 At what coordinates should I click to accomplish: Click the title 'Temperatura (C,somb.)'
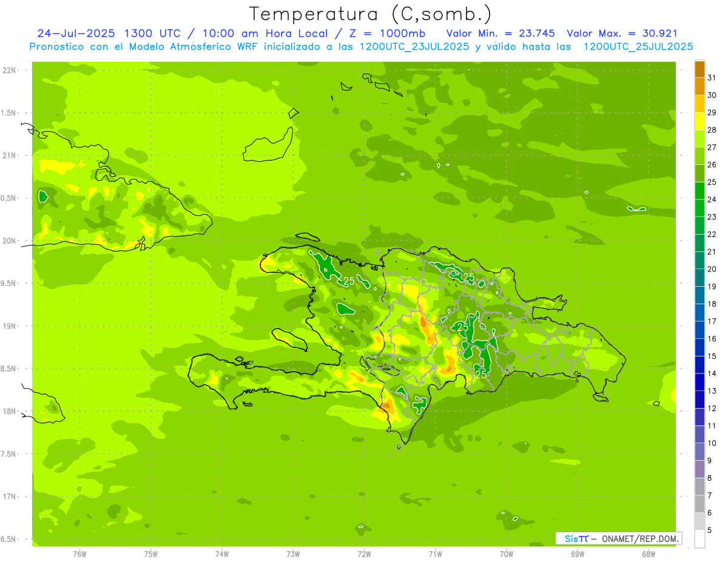click(x=371, y=14)
